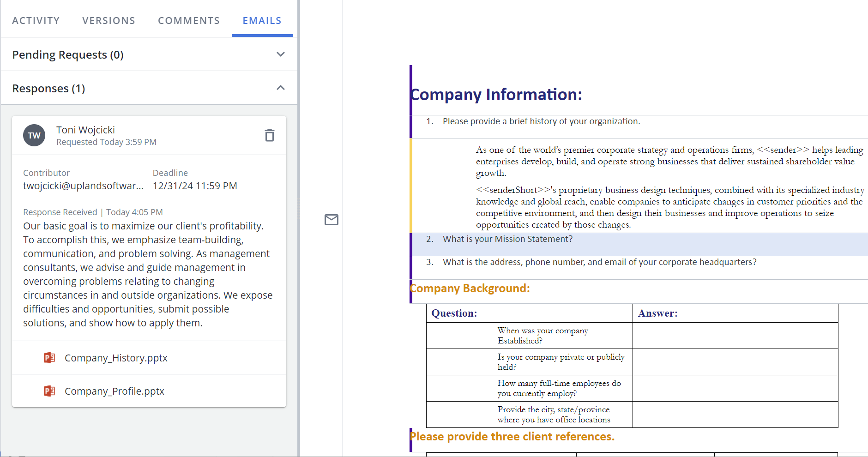
Task: Click 'Provide the city, state/province' question cell
Action: 530,415
